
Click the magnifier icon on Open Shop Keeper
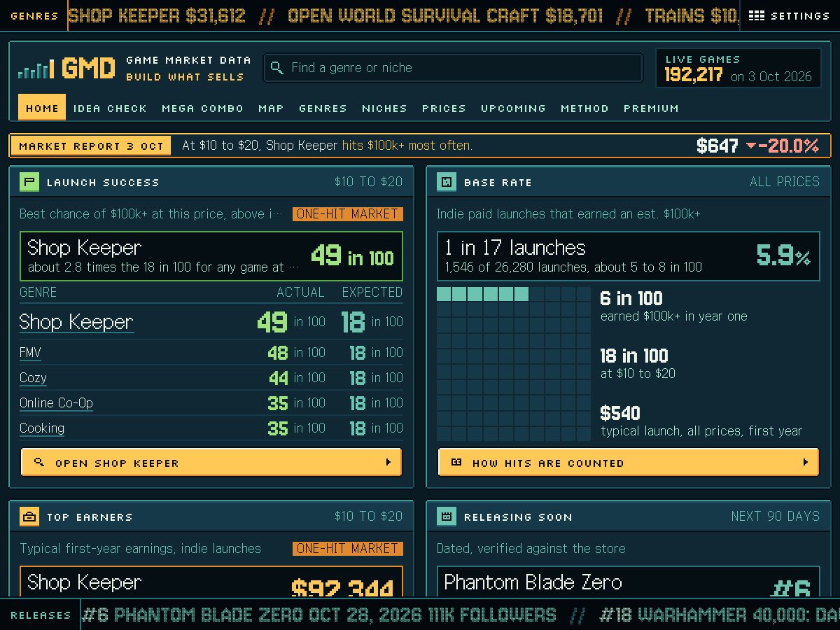pyautogui.click(x=39, y=462)
